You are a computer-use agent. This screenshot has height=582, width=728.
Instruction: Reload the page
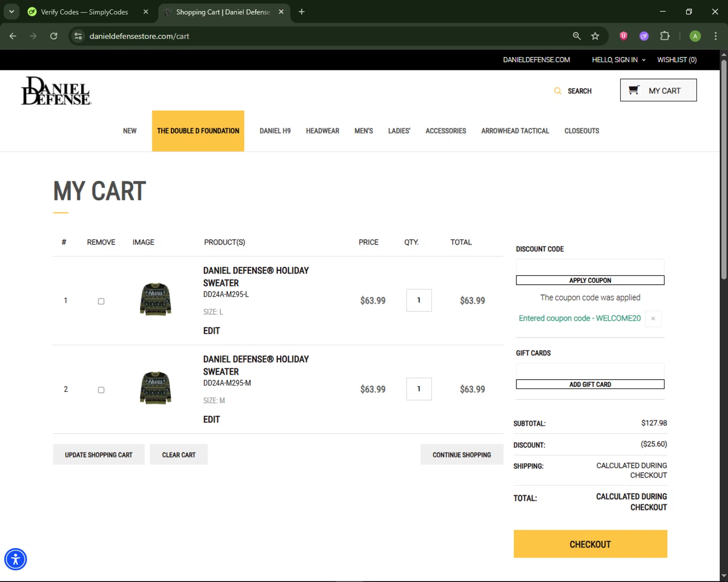[54, 36]
